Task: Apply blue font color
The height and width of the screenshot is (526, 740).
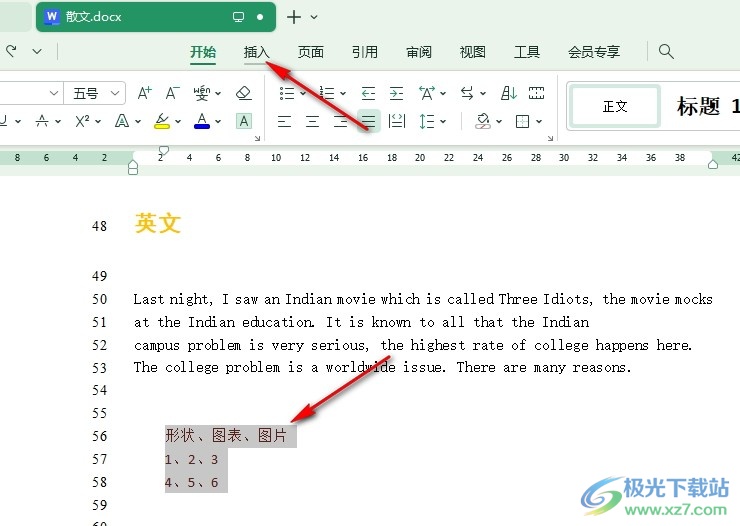Action: 202,121
